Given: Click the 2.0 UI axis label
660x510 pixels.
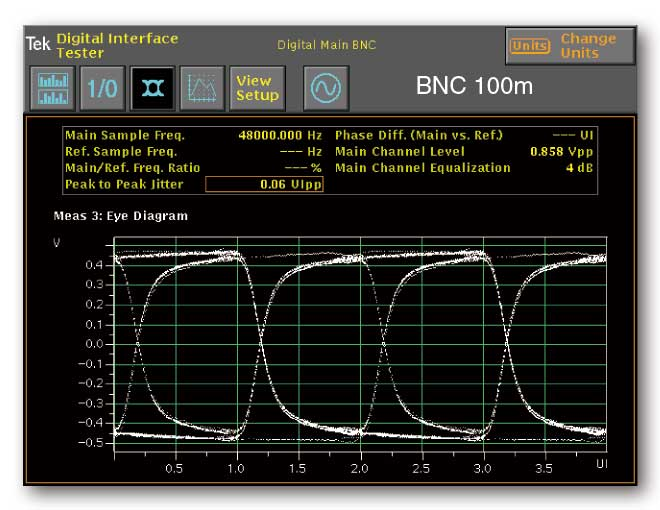Looking at the screenshot, I should 359,468.
